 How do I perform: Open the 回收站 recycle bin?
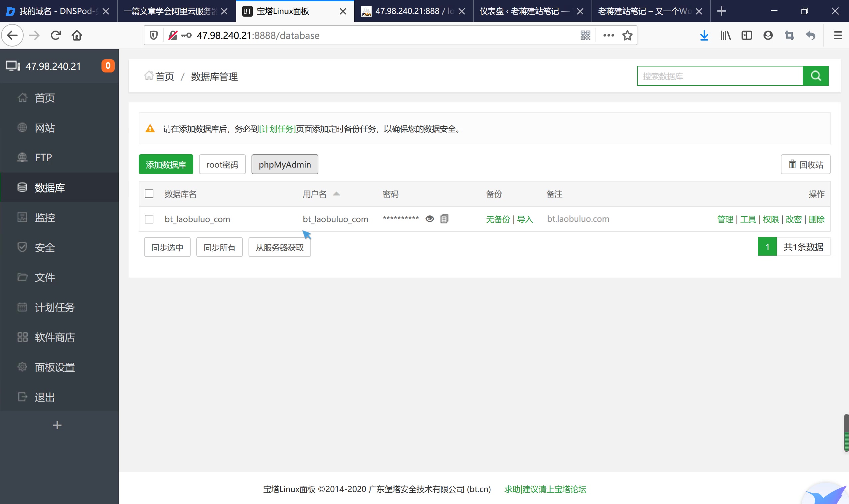click(805, 164)
